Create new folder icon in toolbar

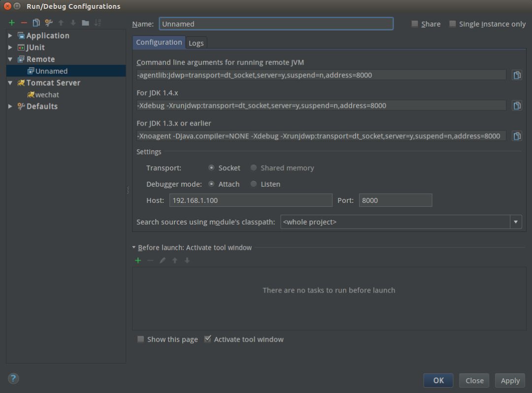[x=86, y=23]
